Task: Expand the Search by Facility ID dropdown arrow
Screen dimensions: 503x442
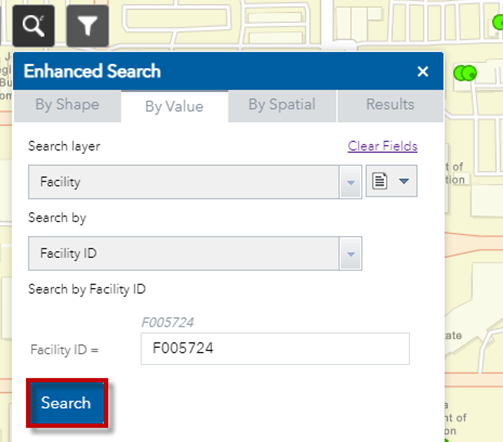Action: [x=350, y=254]
